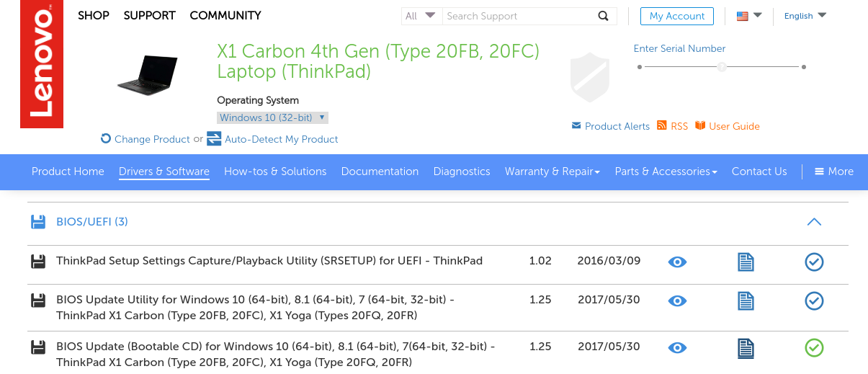Click the X1 Carbon laptop thumbnail
This screenshot has height=374, width=868.
point(147,75)
